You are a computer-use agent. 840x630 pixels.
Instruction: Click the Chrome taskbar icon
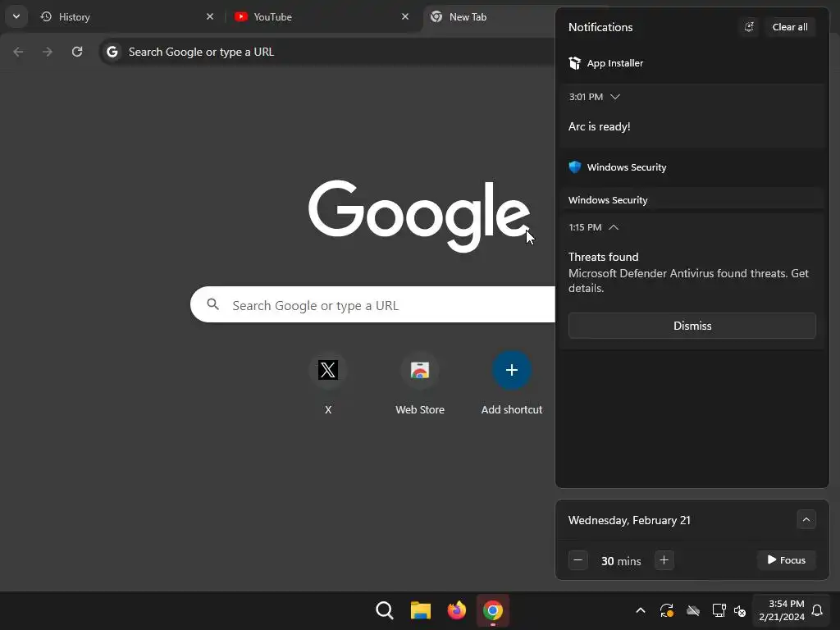click(493, 610)
